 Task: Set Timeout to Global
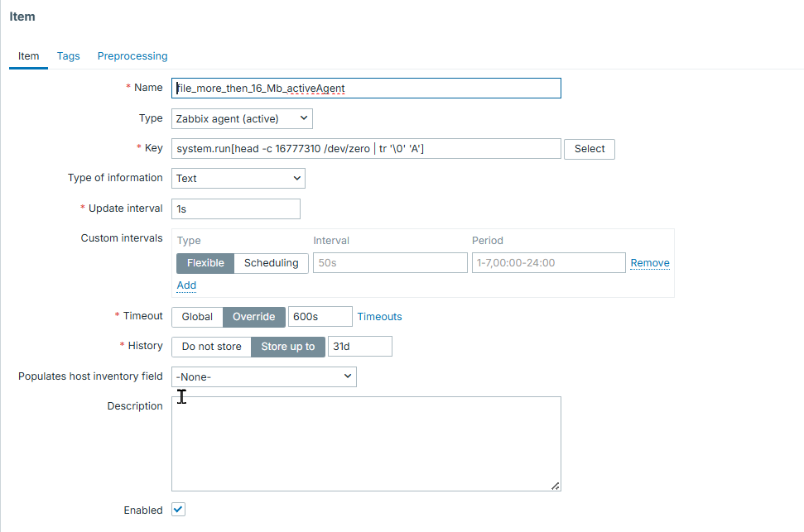197,317
